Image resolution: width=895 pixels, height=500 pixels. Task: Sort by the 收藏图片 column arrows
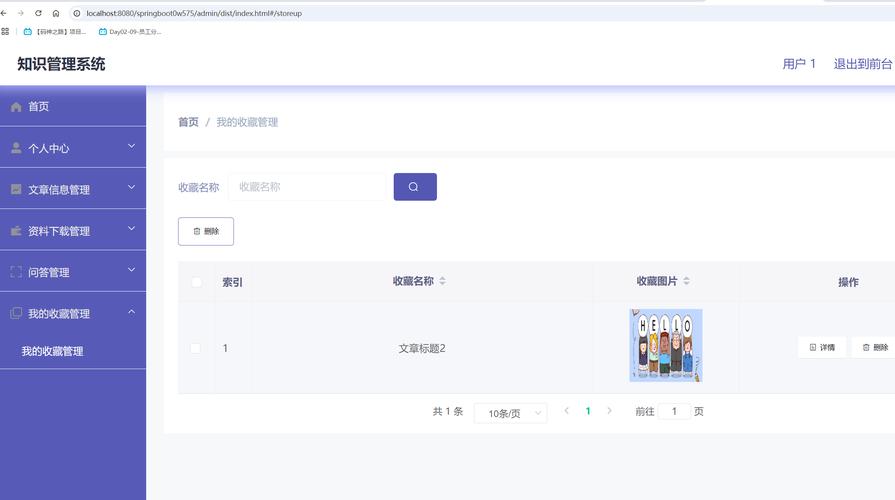(686, 281)
